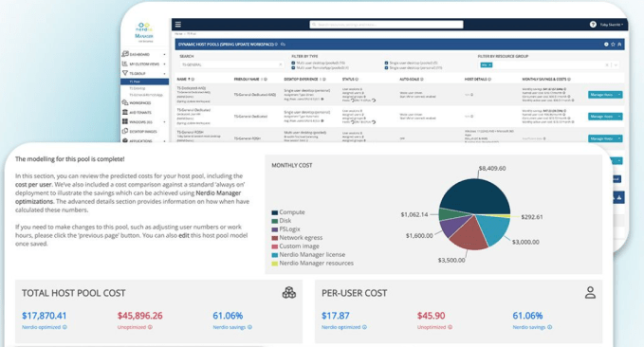Click the Desktop Images sidebar icon
Image resolution: width=644 pixels, height=347 pixels.
(125, 131)
